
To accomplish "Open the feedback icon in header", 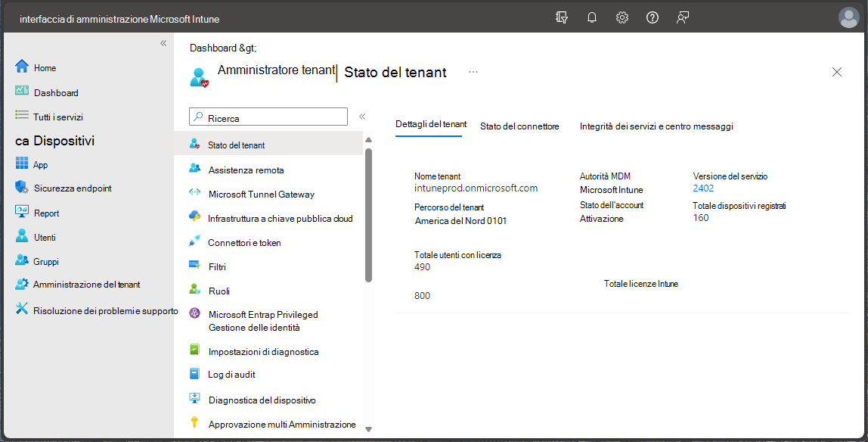I will (x=683, y=17).
